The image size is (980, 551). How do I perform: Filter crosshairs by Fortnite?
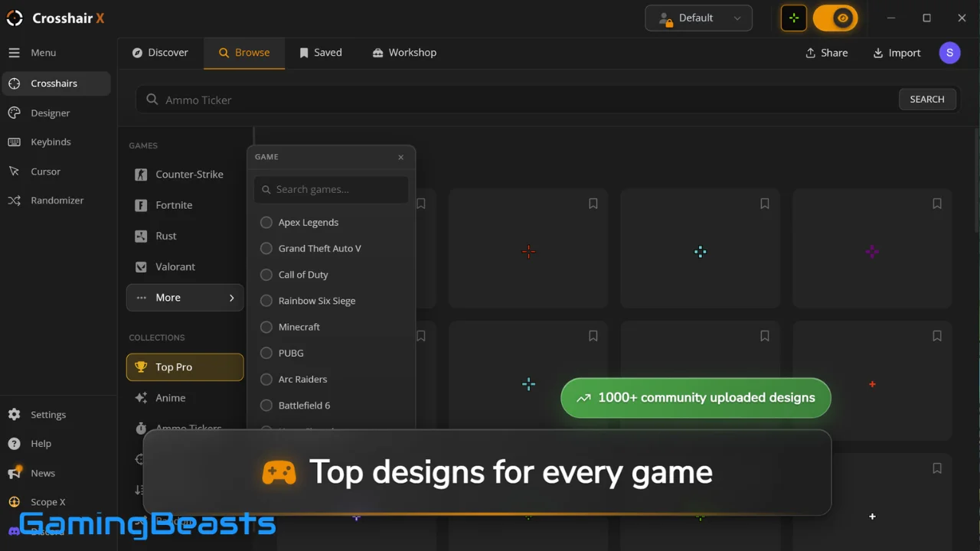(185, 205)
